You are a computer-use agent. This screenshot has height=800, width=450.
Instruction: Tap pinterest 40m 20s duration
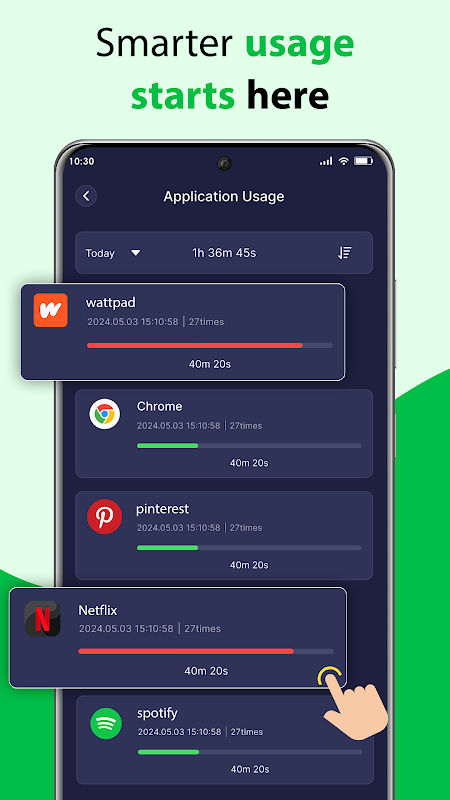249,565
